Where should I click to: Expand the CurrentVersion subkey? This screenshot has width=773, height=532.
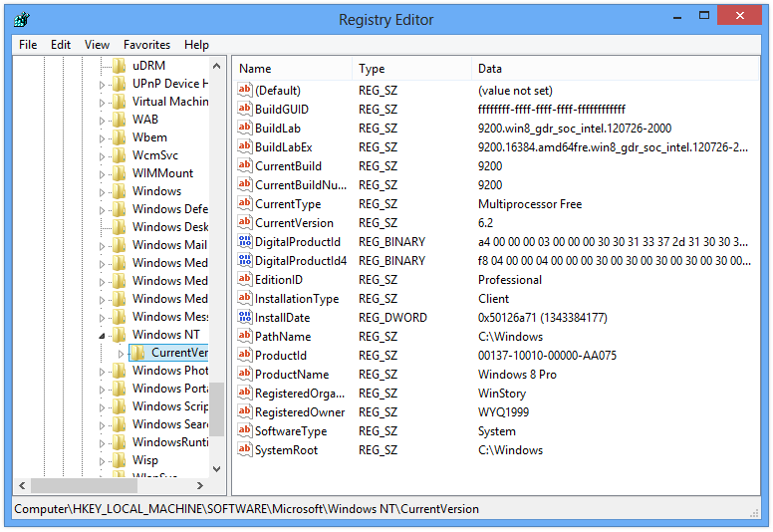point(121,354)
